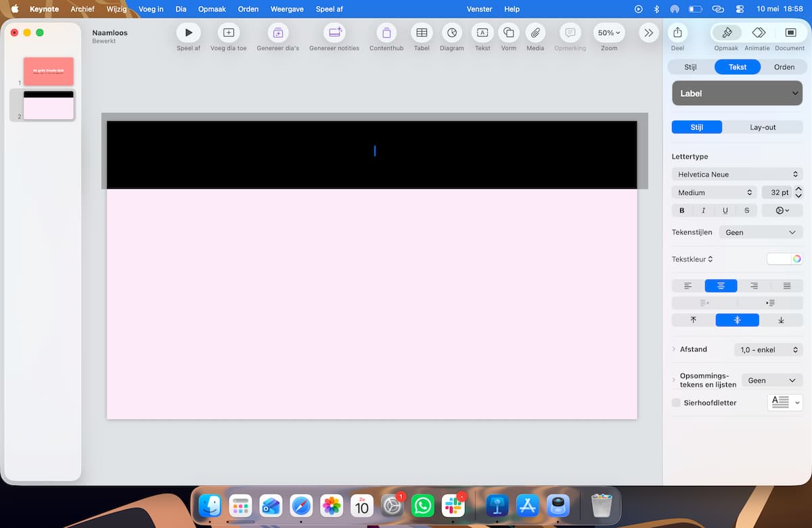The height and width of the screenshot is (528, 812).
Task: Switch to the Stijl inspector tab
Action: [690, 67]
